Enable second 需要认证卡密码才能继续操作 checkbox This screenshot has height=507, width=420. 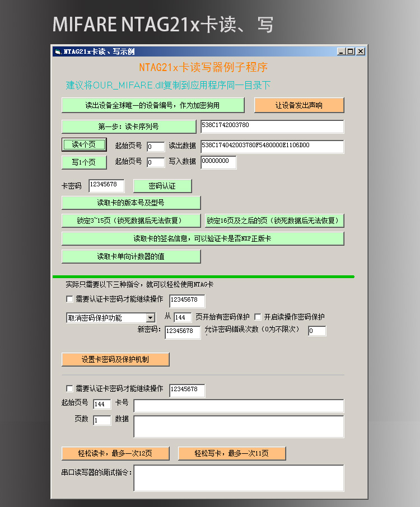pyautogui.click(x=69, y=388)
